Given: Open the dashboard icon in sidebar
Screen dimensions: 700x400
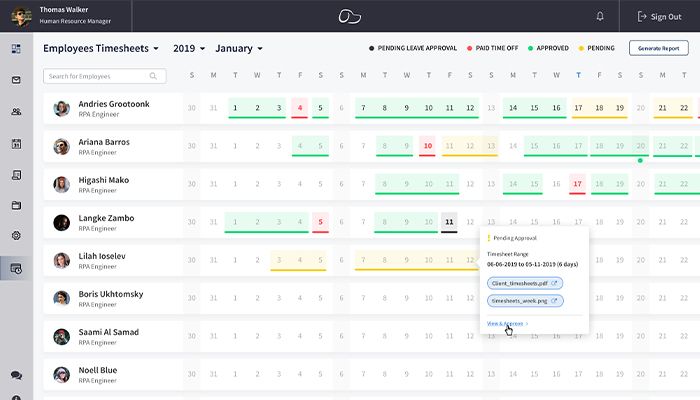Looking at the screenshot, I should point(16,49).
